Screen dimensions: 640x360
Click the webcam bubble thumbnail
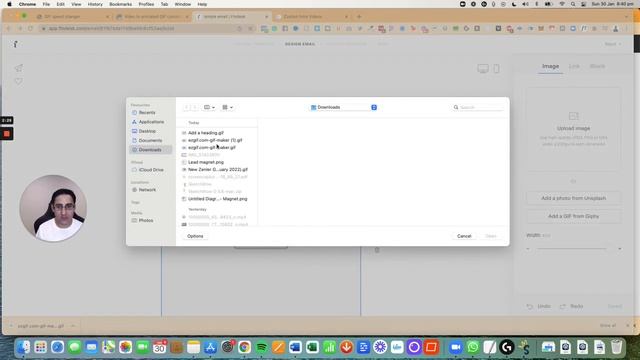click(x=53, y=209)
